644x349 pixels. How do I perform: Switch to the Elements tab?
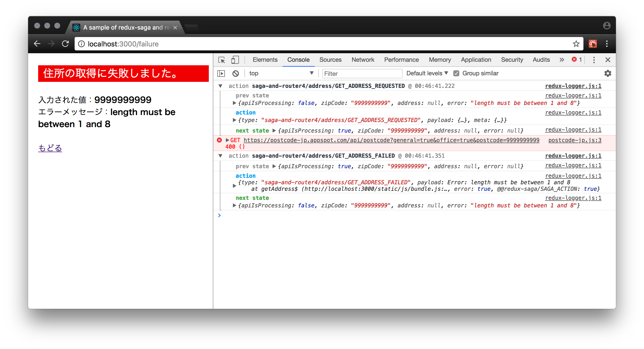tap(265, 60)
